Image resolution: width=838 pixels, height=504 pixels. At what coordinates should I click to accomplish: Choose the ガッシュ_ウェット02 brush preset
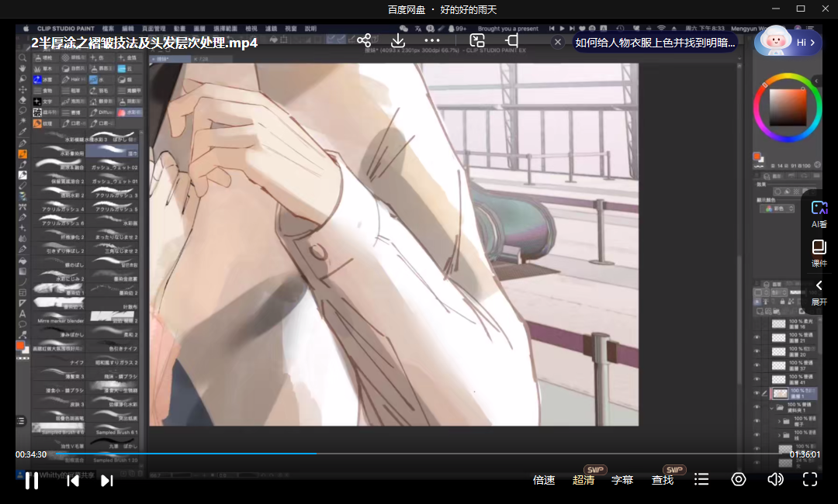coord(113,164)
